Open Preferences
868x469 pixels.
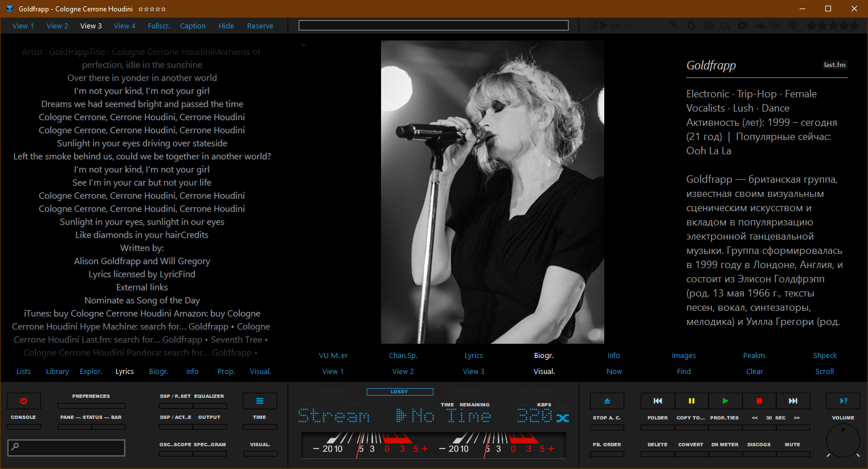tap(91, 396)
